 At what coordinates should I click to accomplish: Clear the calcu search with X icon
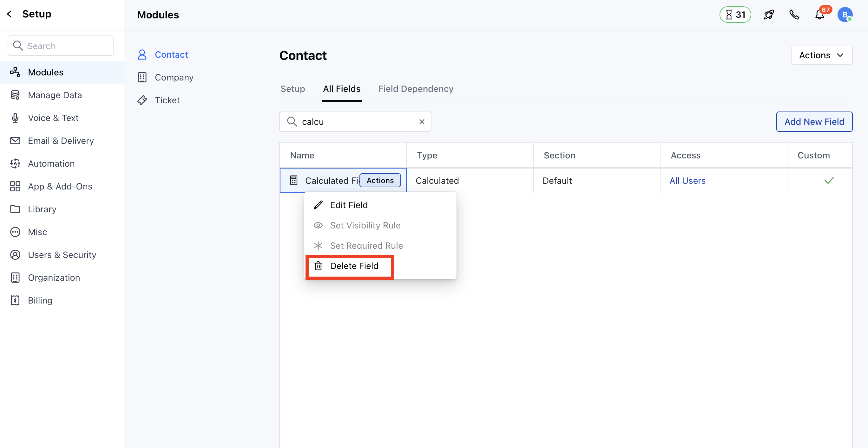pos(422,122)
